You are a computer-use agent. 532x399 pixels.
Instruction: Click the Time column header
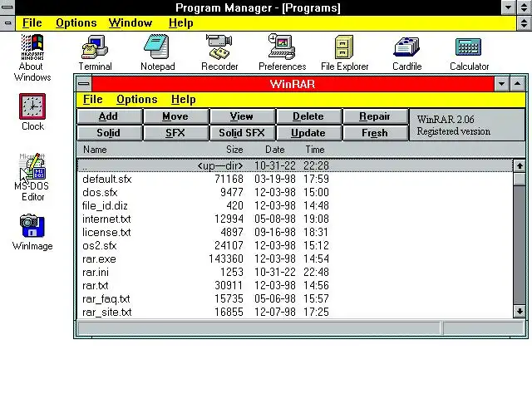click(315, 150)
